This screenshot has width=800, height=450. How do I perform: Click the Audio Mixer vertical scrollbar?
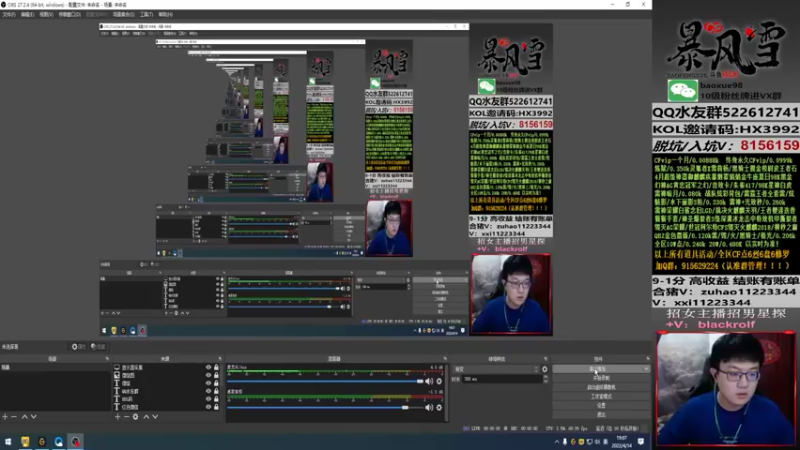[x=447, y=392]
